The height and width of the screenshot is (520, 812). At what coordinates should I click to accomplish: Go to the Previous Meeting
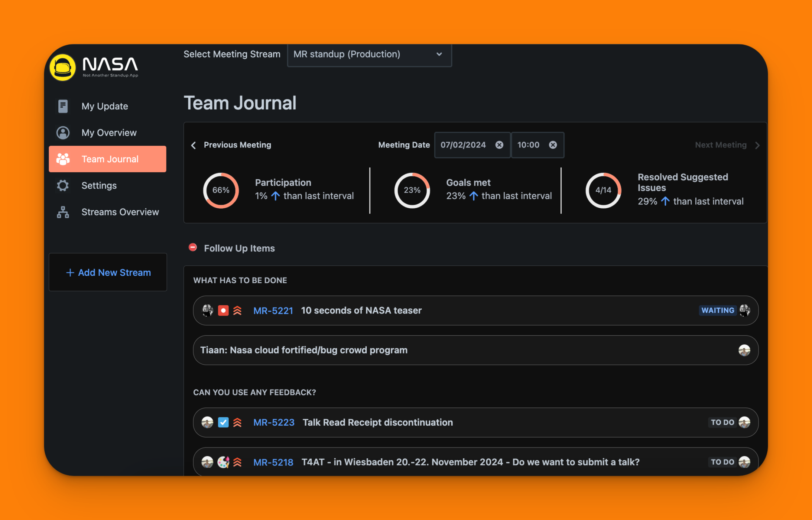tap(231, 145)
